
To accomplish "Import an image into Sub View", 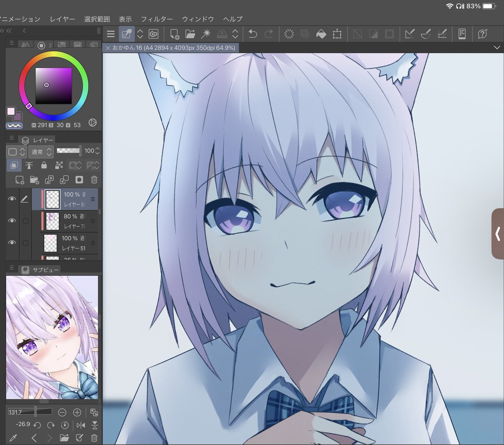I will [64, 438].
